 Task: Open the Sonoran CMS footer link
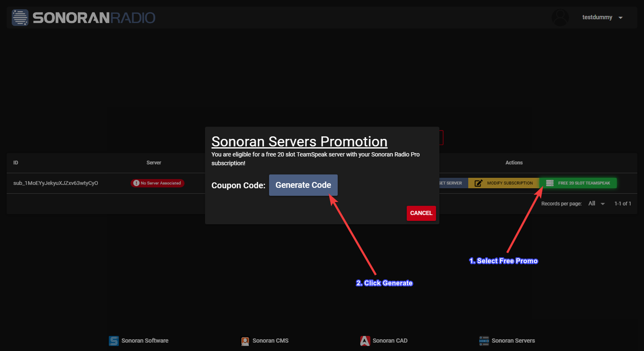click(265, 341)
